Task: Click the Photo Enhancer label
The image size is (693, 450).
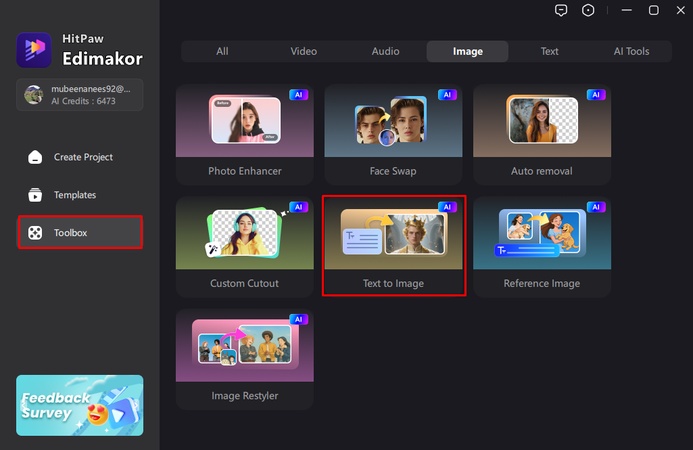Action: point(245,171)
